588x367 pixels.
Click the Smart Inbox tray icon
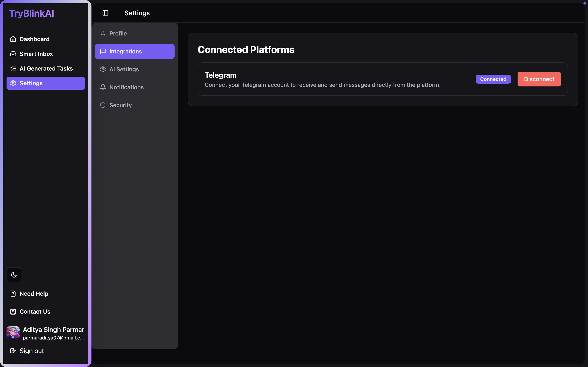(13, 54)
